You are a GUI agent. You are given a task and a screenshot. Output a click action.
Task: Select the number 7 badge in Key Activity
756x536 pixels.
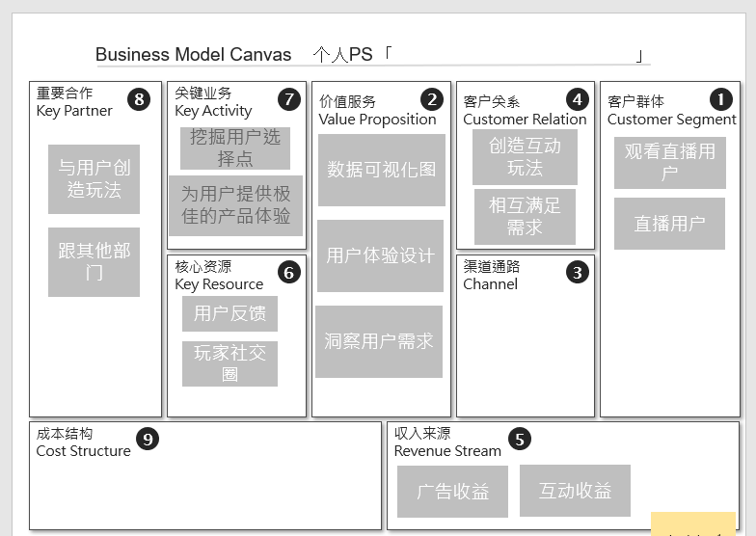(x=288, y=99)
